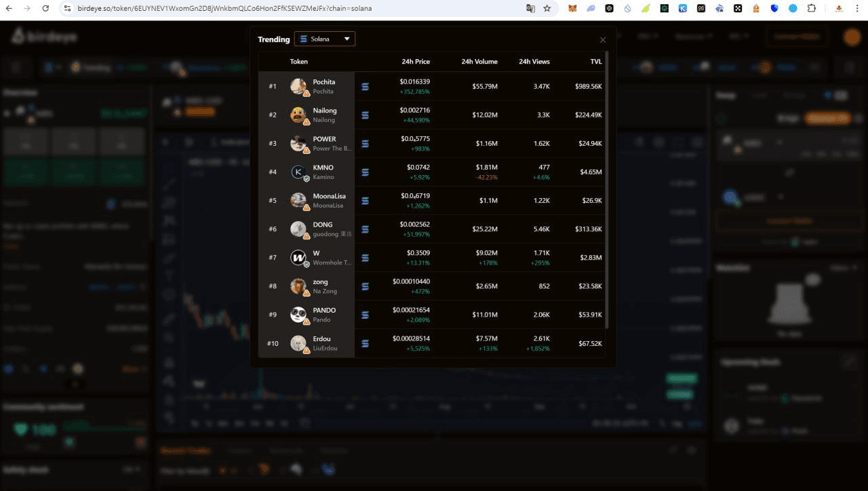Viewport: 868px width, 491px height.
Task: Click the $0.3509 W price
Action: (x=418, y=252)
